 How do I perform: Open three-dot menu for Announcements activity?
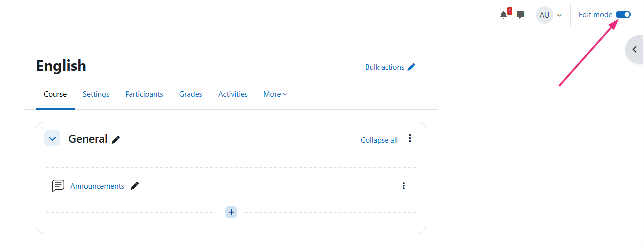(x=404, y=186)
